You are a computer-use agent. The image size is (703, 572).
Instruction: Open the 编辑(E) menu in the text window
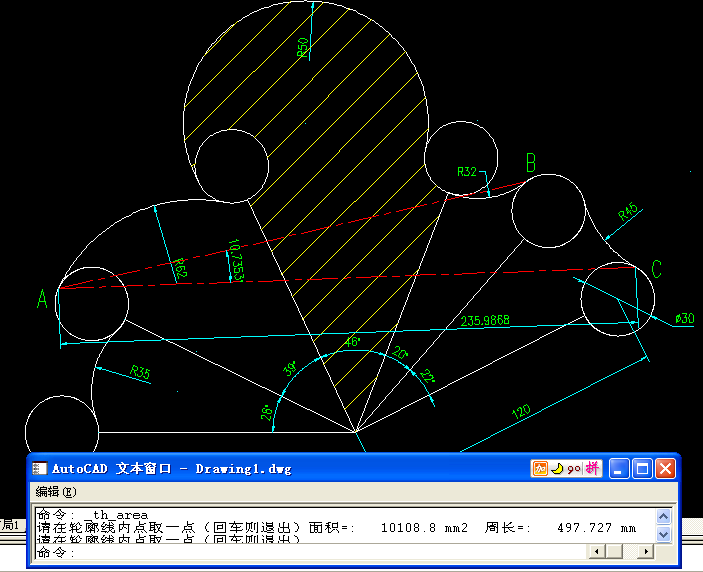click(x=56, y=492)
